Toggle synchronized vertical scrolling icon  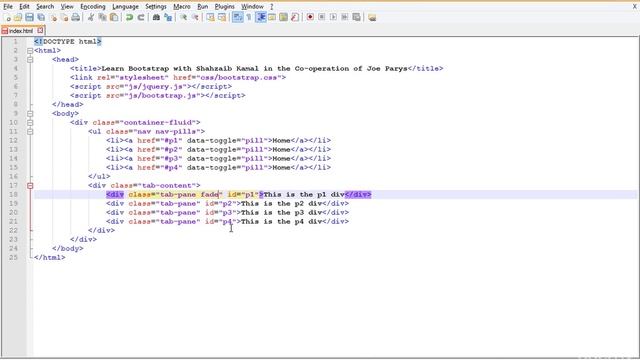[x=210, y=18]
